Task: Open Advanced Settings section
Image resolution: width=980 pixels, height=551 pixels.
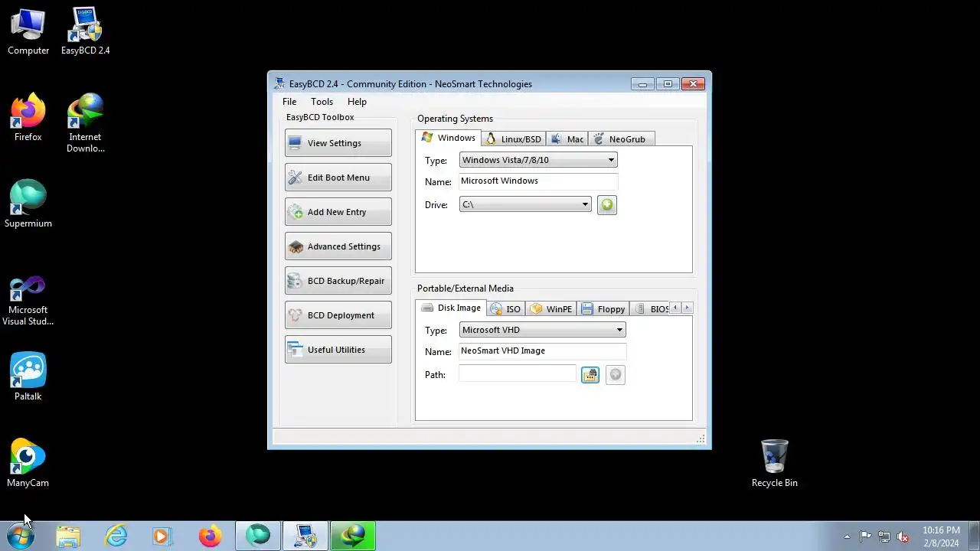Action: [338, 246]
